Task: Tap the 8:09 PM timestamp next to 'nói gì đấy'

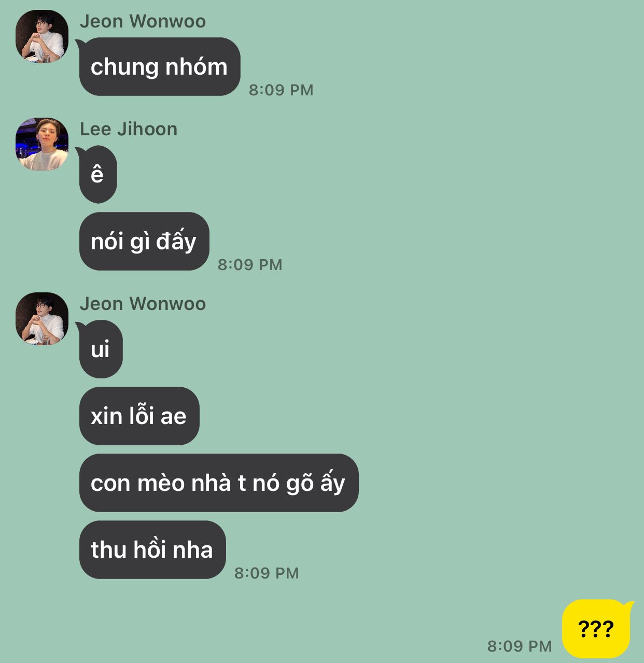Action: click(250, 264)
